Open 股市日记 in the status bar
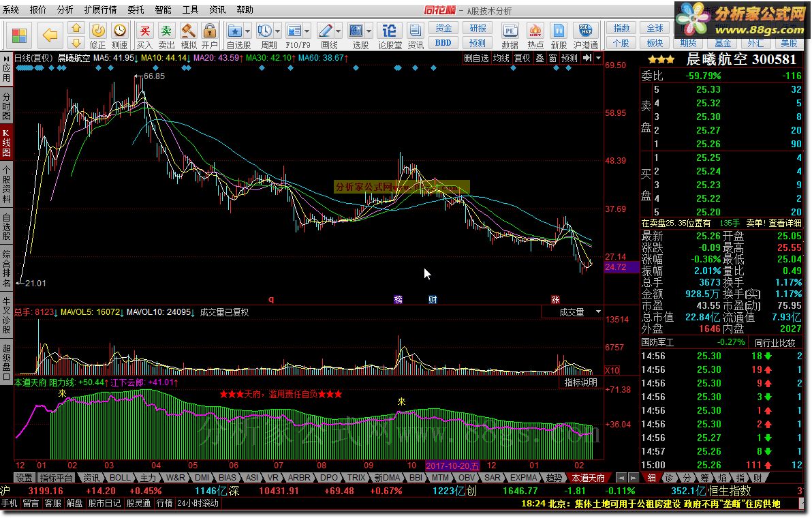812x518 pixels. (104, 503)
